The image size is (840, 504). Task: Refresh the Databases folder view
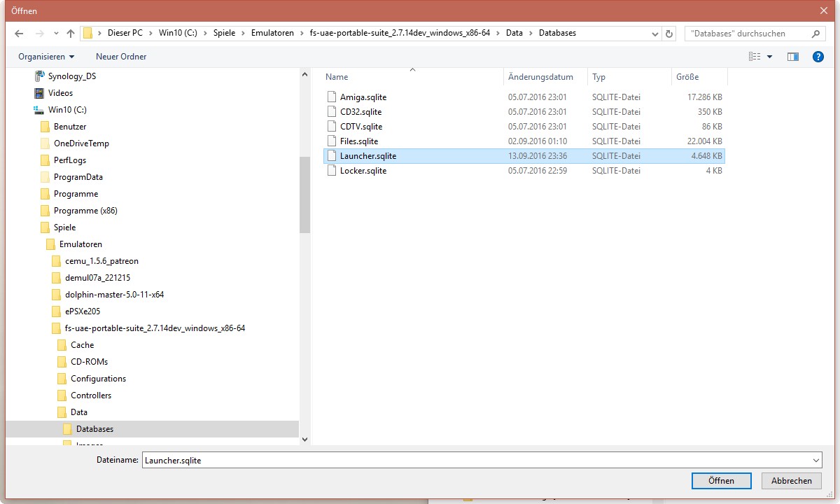coord(669,34)
